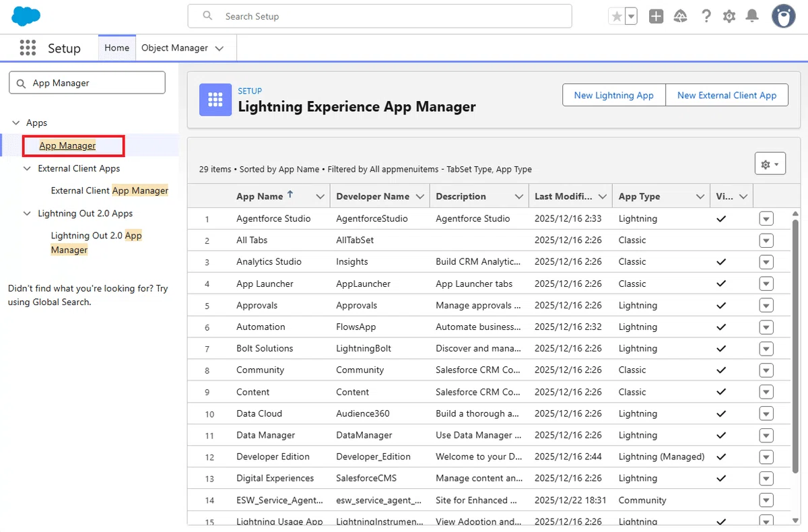Open row actions for Data Cloud
This screenshot has width=808, height=532.
click(x=766, y=413)
